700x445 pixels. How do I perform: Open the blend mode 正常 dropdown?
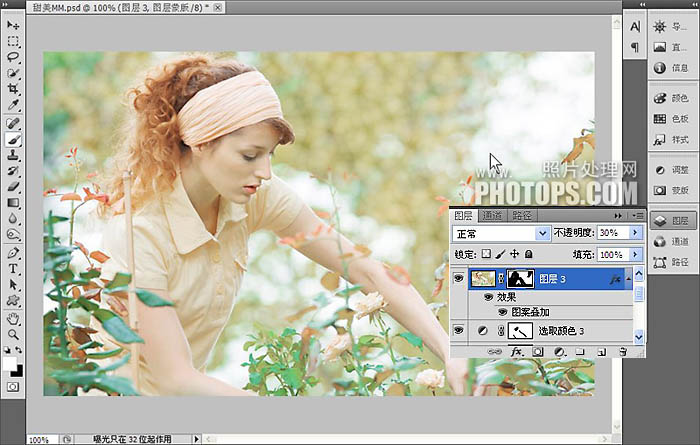click(x=543, y=233)
